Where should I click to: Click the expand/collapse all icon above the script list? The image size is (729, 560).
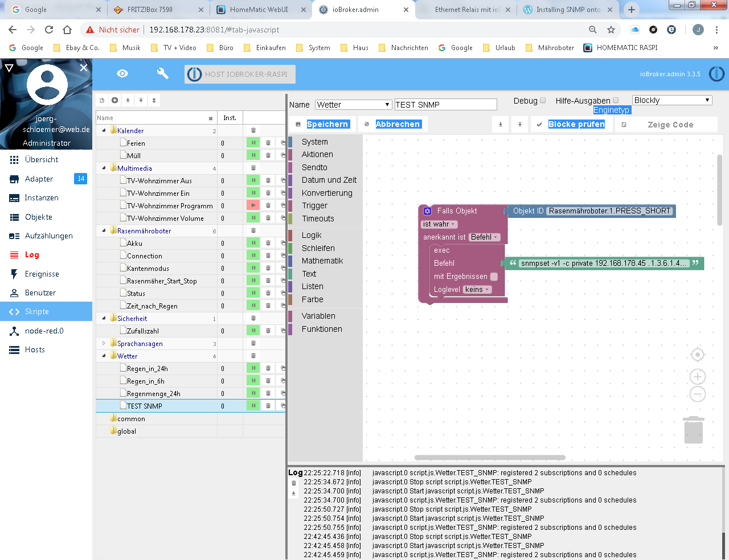(x=154, y=100)
